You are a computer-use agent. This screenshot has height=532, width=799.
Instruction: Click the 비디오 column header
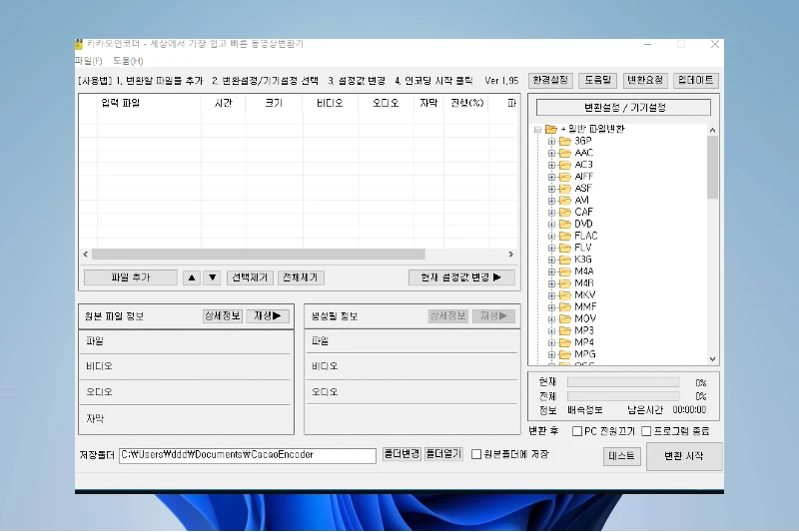[331, 103]
